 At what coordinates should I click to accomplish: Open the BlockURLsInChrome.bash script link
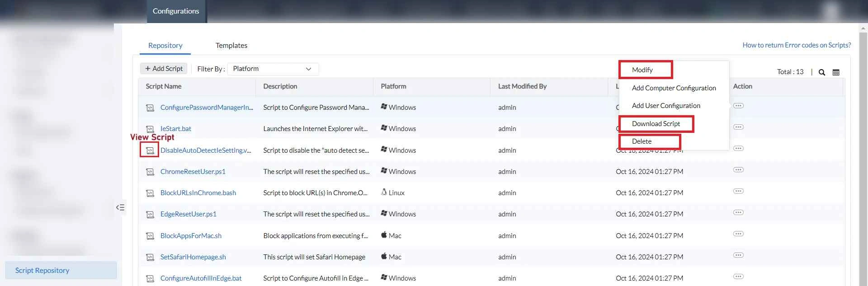pyautogui.click(x=198, y=193)
